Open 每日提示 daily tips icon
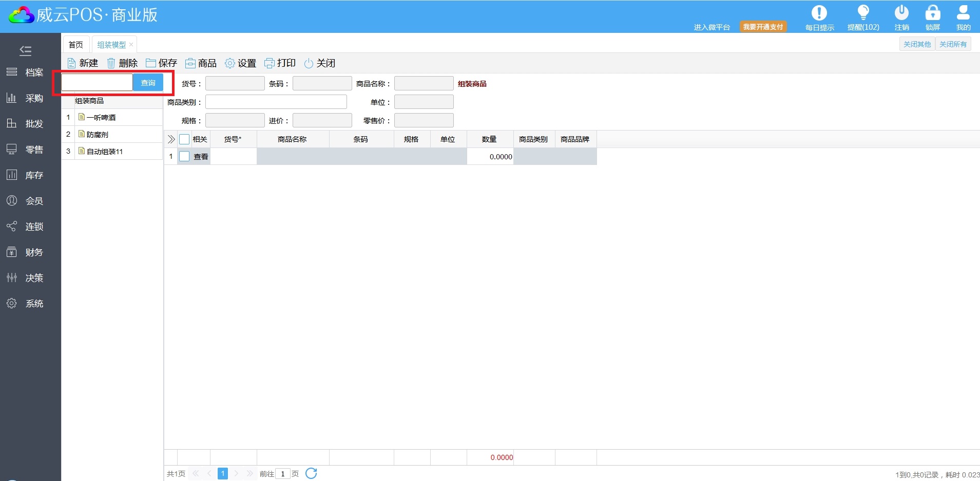This screenshot has width=980, height=481. pos(819,13)
